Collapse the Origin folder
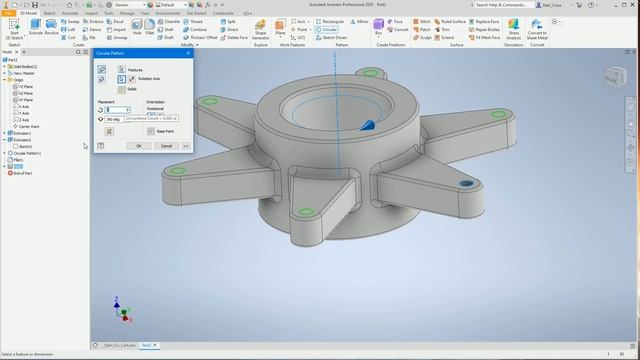Screen dimensions: 640x360 click(4, 80)
